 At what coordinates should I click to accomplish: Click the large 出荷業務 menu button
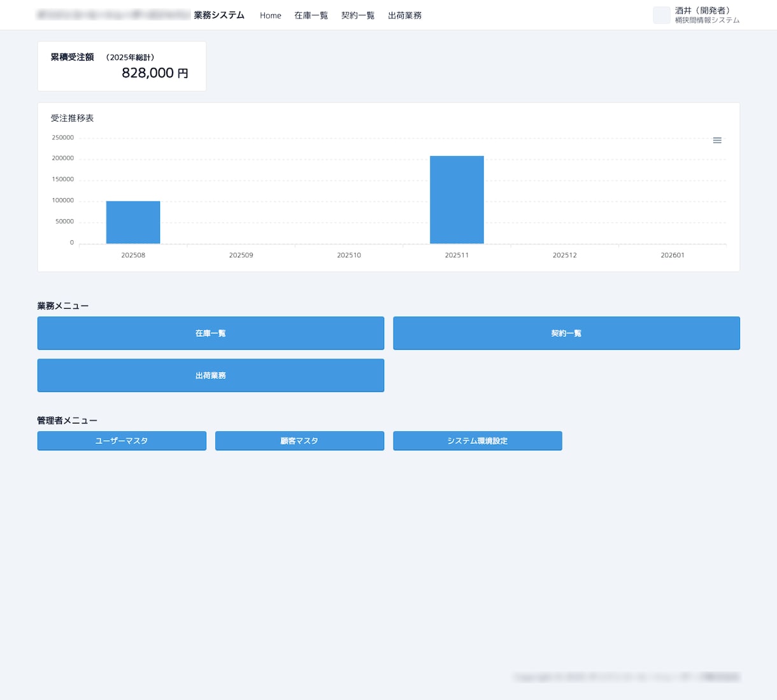pos(211,375)
